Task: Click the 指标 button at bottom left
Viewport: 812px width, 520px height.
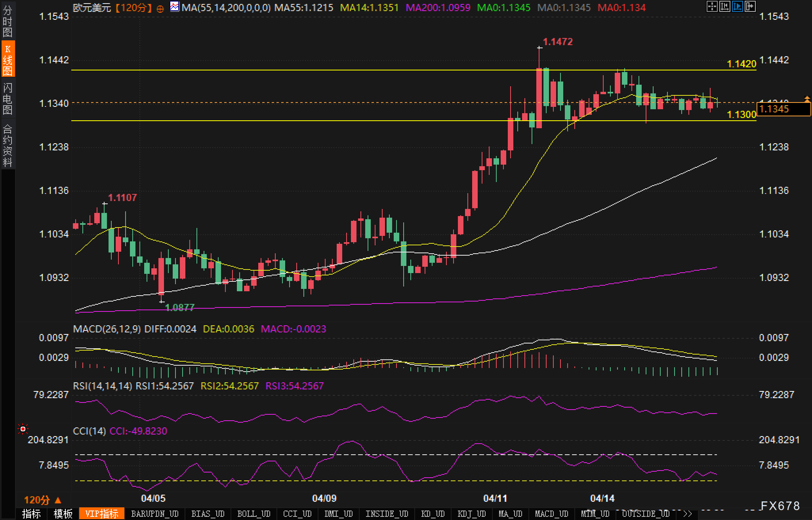Action: coord(32,514)
